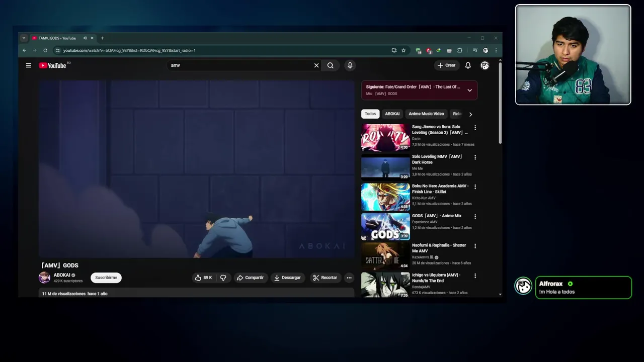Open options for Ichigo vs Ulquiorra video
The image size is (644, 362).
tap(475, 276)
